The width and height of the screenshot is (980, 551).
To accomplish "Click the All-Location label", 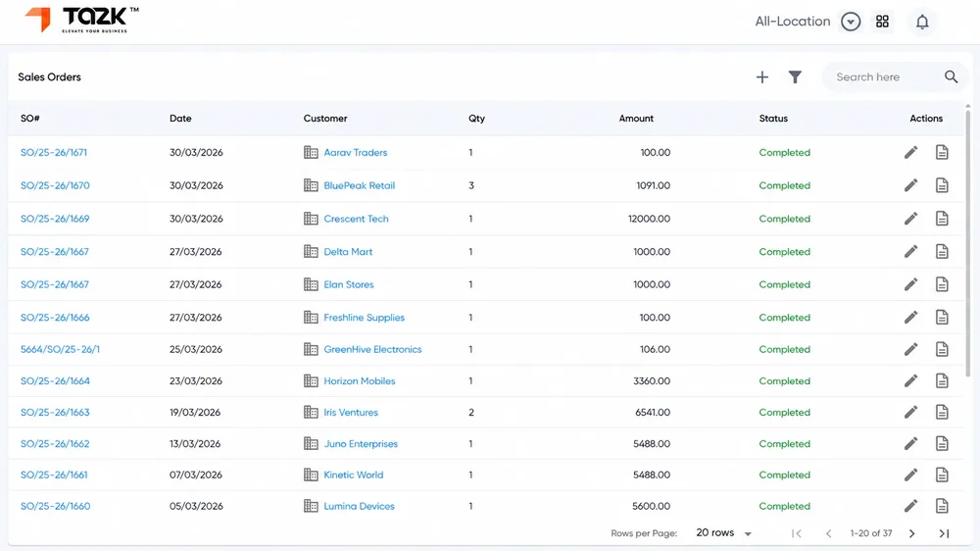I will point(793,22).
